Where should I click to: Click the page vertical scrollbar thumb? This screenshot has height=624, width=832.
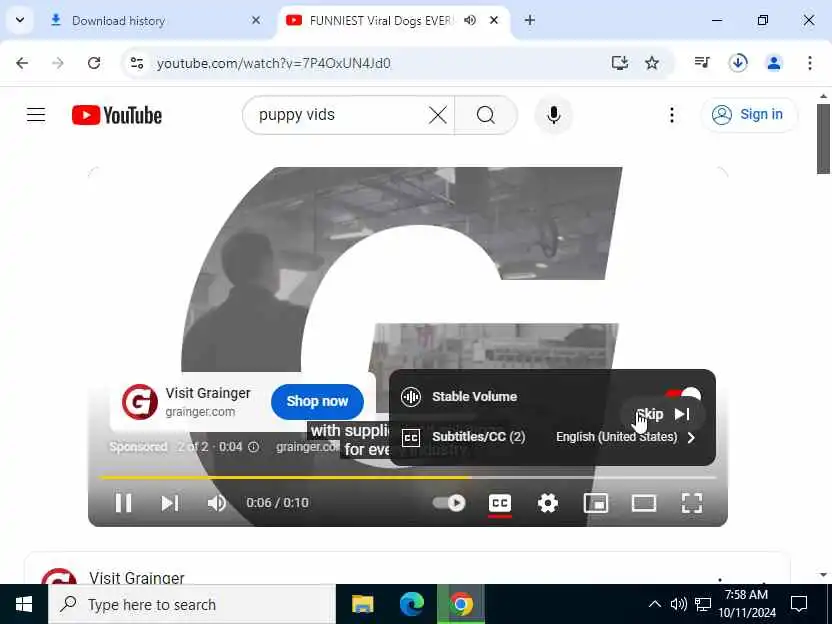[824, 138]
